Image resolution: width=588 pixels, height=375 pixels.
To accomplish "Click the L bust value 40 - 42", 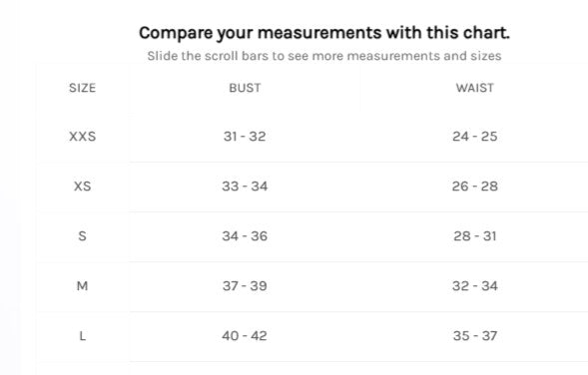I will (245, 336).
